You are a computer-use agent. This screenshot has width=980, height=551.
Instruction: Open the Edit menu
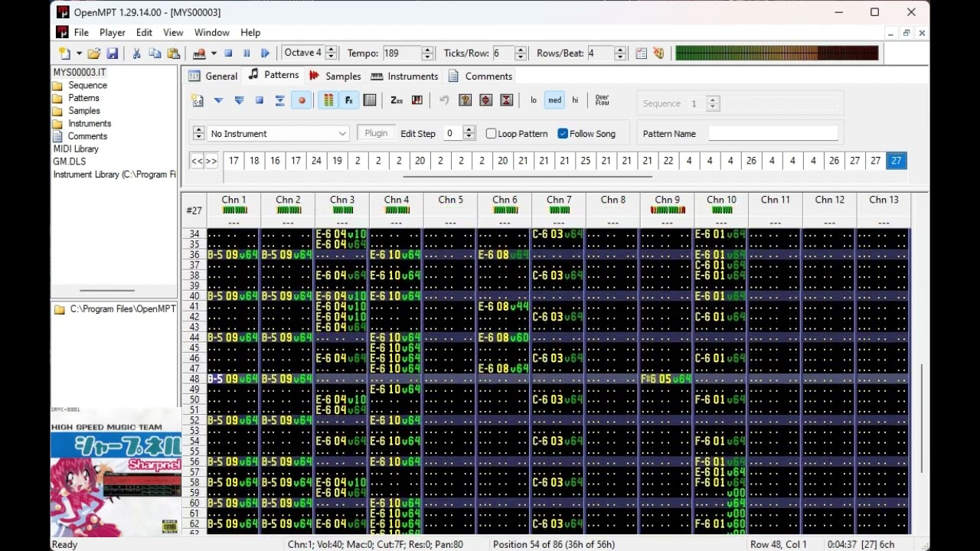(144, 33)
